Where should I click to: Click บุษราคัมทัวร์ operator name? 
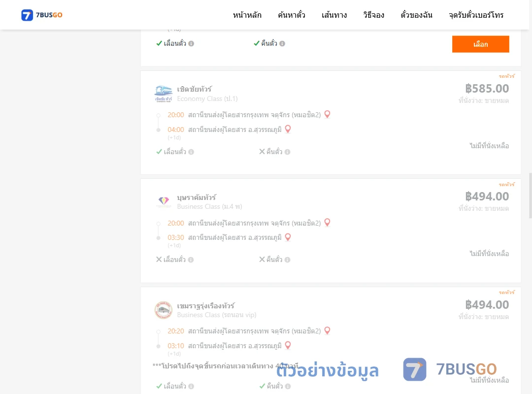pos(197,197)
